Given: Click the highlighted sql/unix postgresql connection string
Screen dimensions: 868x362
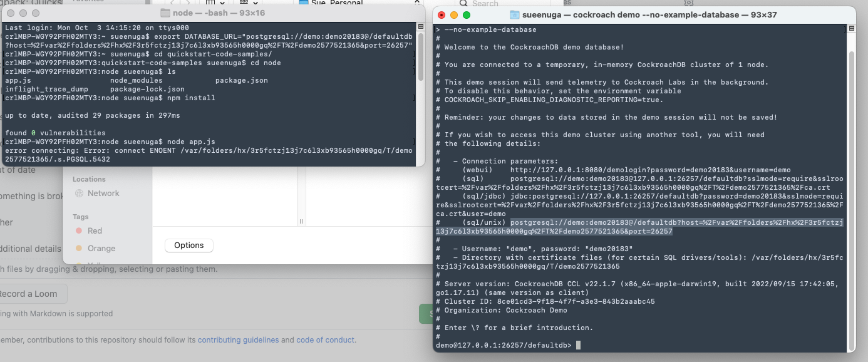Looking at the screenshot, I should point(639,227).
